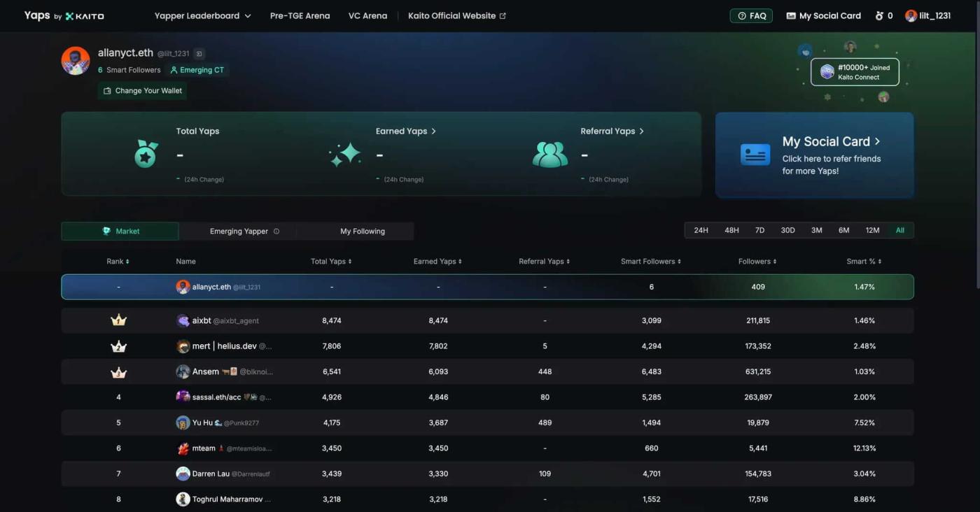Click the Change Your Wallet button
Image resolution: width=980 pixels, height=512 pixels.
point(143,91)
